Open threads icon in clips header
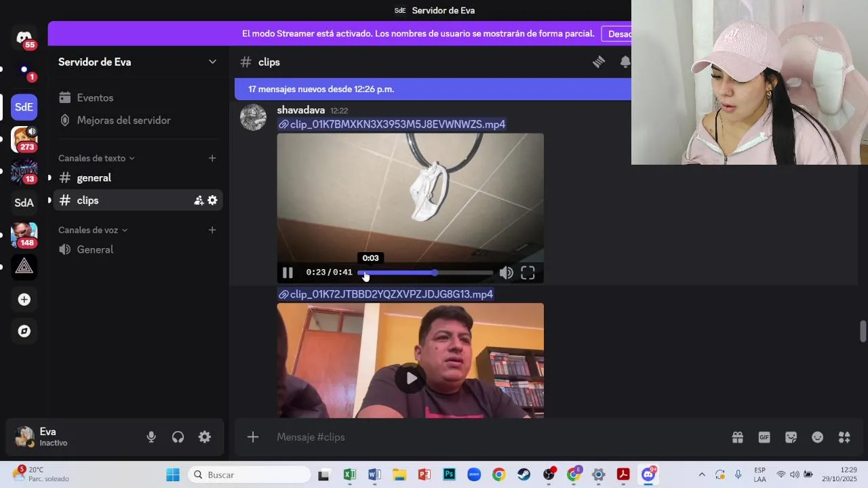 coord(599,62)
